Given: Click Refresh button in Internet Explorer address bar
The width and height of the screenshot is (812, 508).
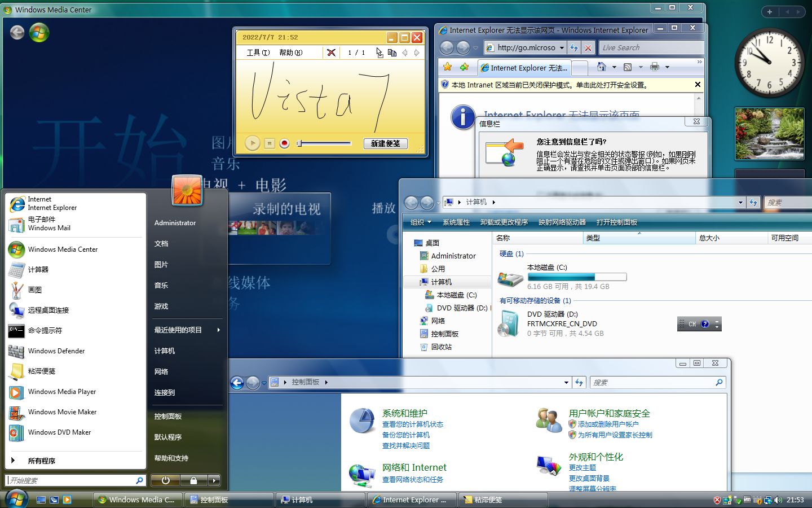Looking at the screenshot, I should [574, 47].
